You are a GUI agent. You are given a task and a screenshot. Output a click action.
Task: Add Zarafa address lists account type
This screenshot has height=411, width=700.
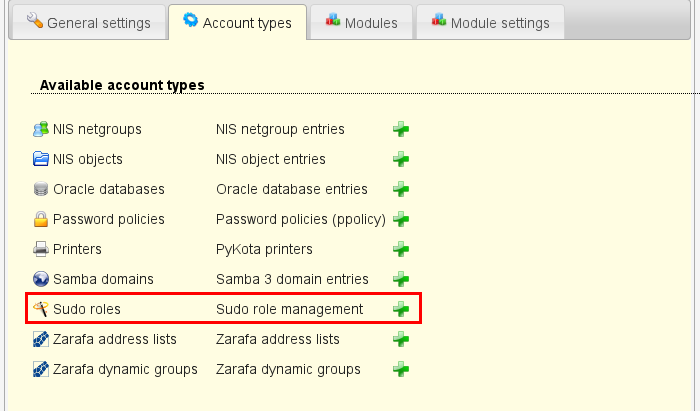[401, 339]
